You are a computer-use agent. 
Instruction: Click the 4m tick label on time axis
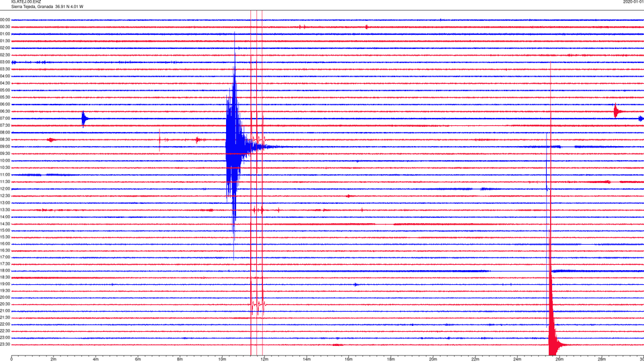pyautogui.click(x=96, y=359)
